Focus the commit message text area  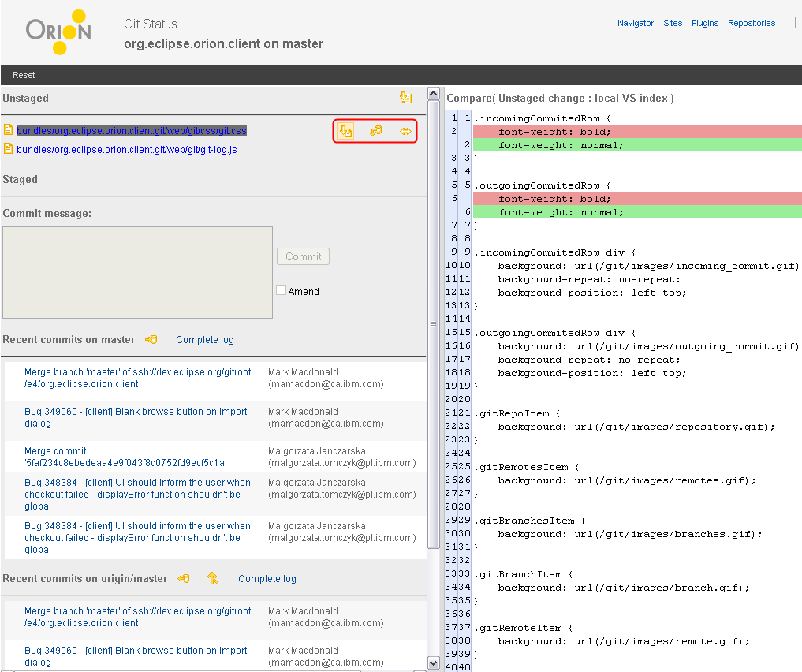pyautogui.click(x=137, y=273)
